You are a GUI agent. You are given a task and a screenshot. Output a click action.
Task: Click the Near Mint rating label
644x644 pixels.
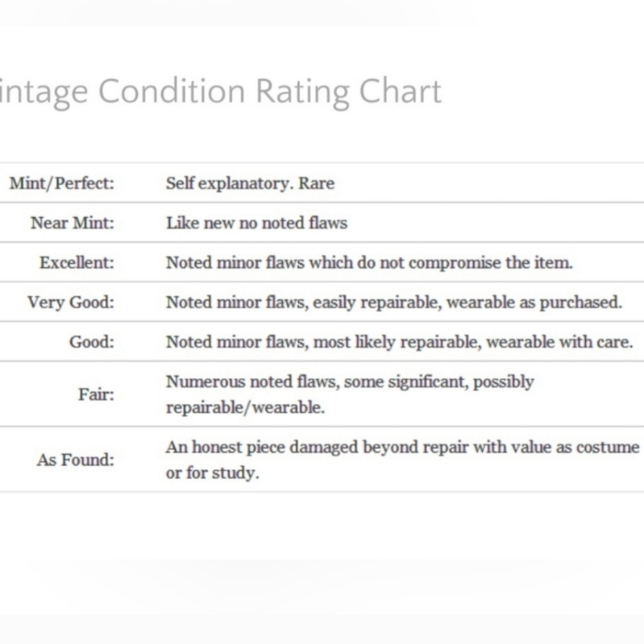(72, 223)
